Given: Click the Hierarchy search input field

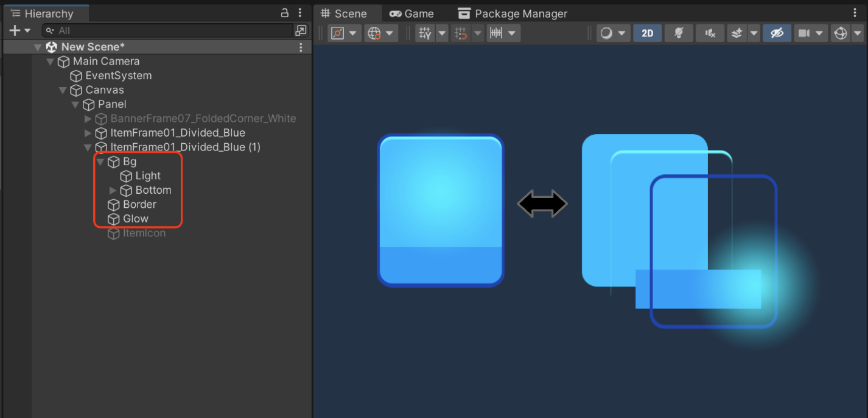Looking at the screenshot, I should click(x=168, y=30).
